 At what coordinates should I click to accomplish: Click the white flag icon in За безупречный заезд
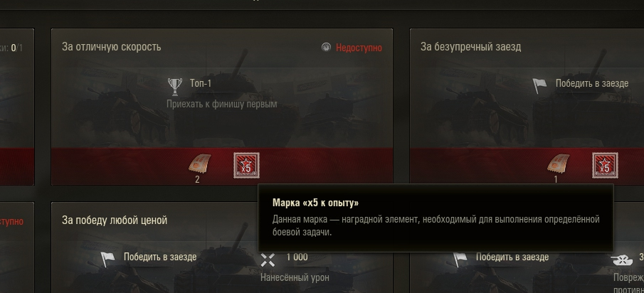539,86
